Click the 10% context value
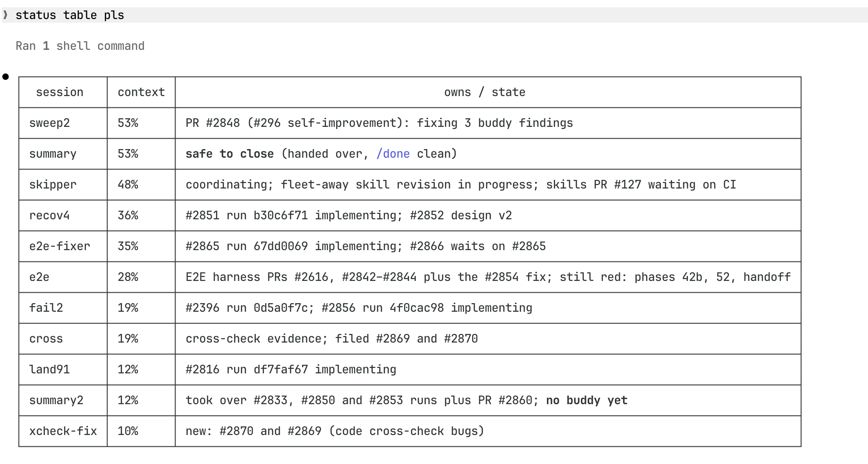Screen dimensions: 868x464 pos(128,431)
